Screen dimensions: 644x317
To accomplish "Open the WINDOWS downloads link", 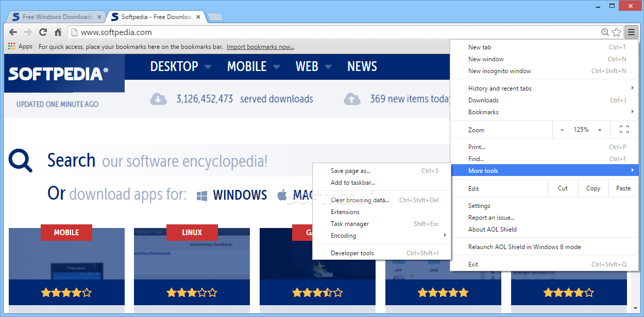I will point(232,195).
